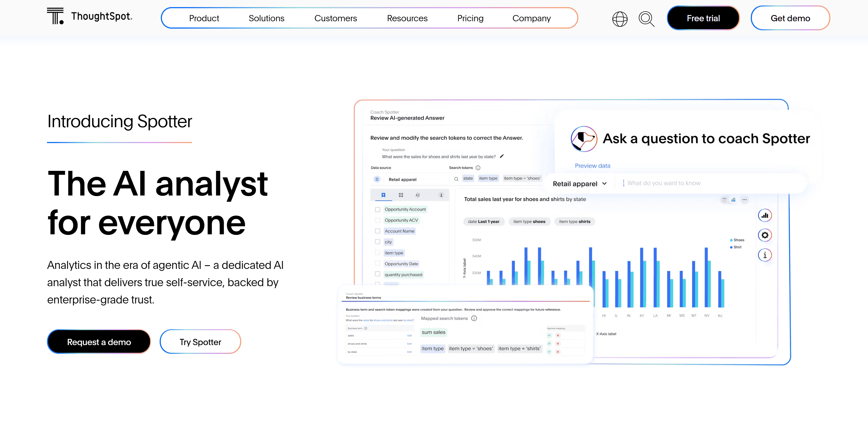Viewport: 868px width, 427px height.
Task: Select the bookmark view icon in column panel
Action: pyautogui.click(x=383, y=195)
